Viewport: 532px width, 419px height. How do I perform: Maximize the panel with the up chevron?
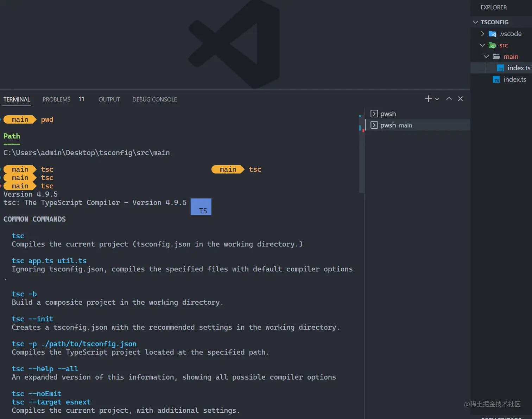point(449,99)
